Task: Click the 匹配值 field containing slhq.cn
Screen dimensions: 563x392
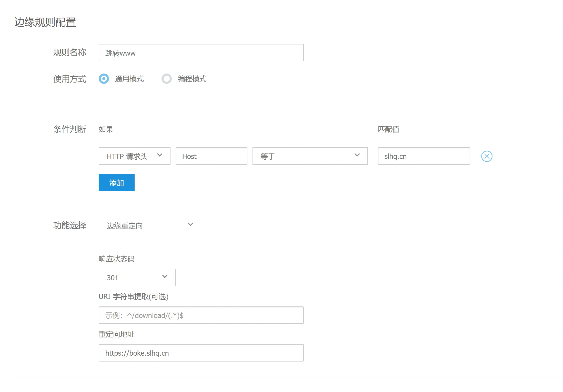Action: (x=424, y=156)
